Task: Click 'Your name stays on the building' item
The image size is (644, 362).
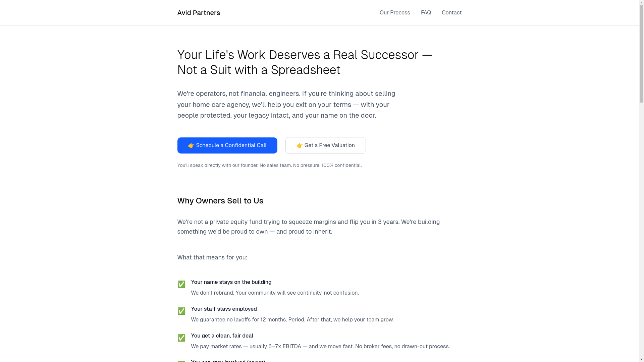Action: [231, 282]
